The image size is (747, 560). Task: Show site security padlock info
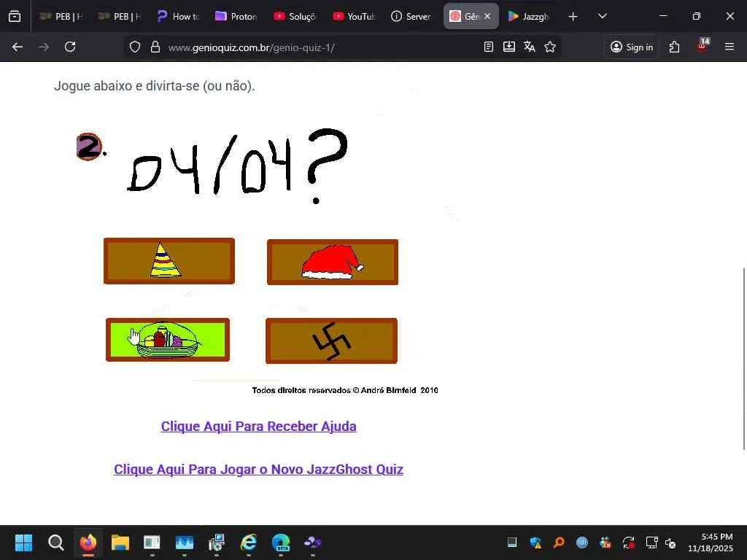(x=155, y=47)
